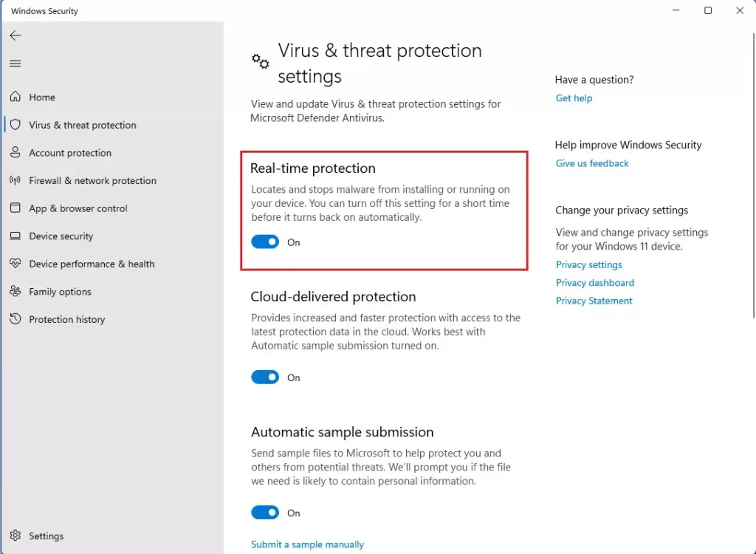The width and height of the screenshot is (756, 554).
Task: Open Privacy dashboard
Action: click(x=594, y=282)
